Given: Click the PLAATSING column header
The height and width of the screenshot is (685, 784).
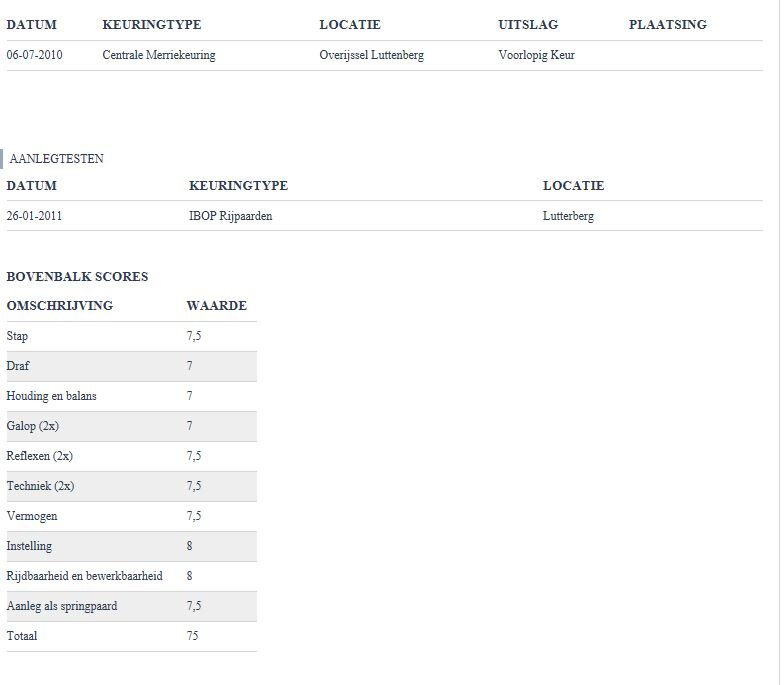Looking at the screenshot, I should [x=667, y=25].
